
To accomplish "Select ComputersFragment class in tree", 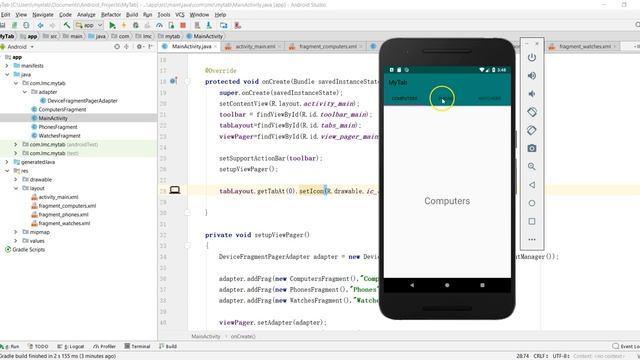I will click(x=58, y=109).
